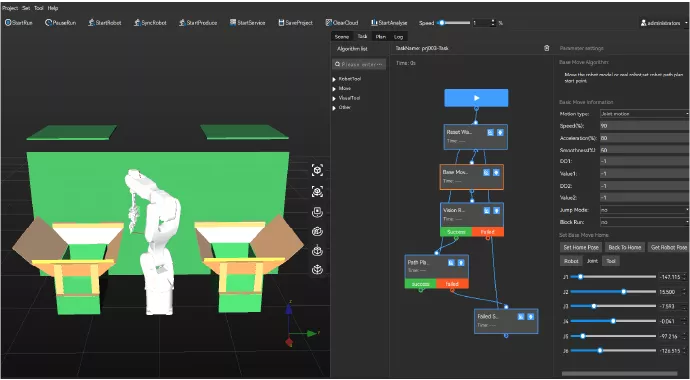
Task: Switch to the Plan tab
Action: pos(381,37)
